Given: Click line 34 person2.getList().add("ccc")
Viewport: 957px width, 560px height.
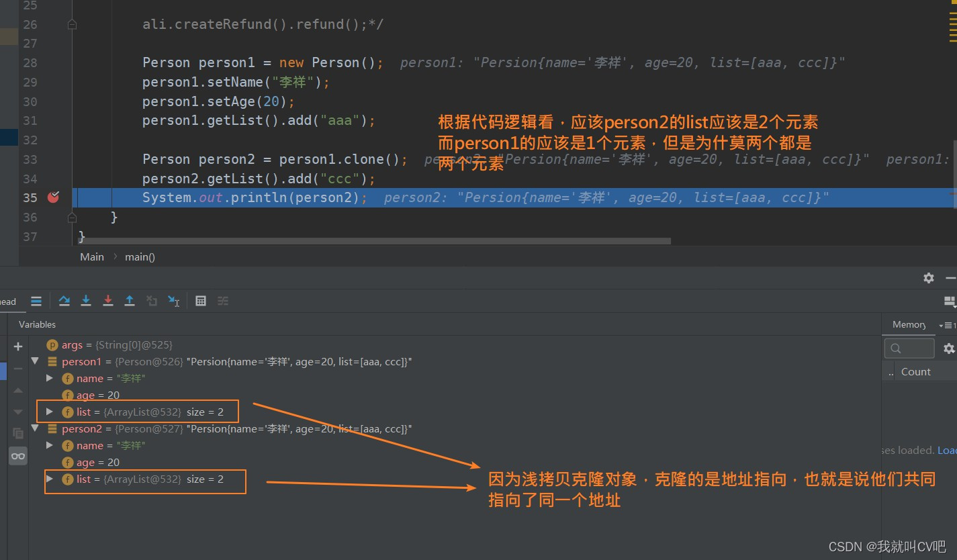Looking at the screenshot, I should coord(259,179).
